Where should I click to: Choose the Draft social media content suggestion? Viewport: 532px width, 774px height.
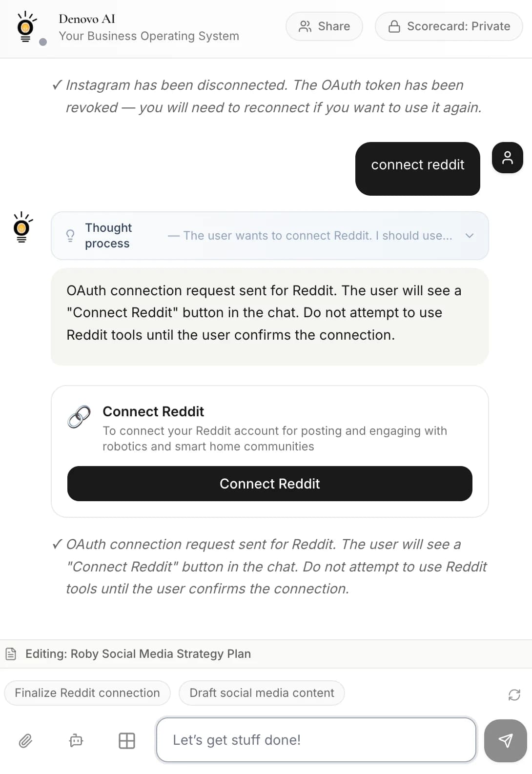coord(262,693)
